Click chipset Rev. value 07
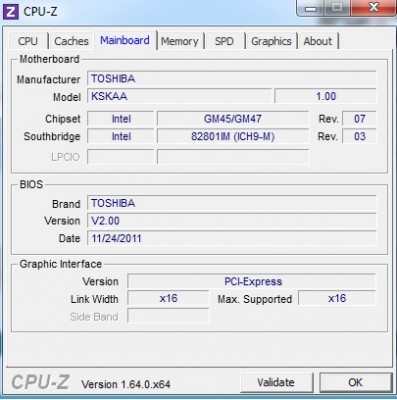The height and width of the screenshot is (400, 397). coord(359,119)
